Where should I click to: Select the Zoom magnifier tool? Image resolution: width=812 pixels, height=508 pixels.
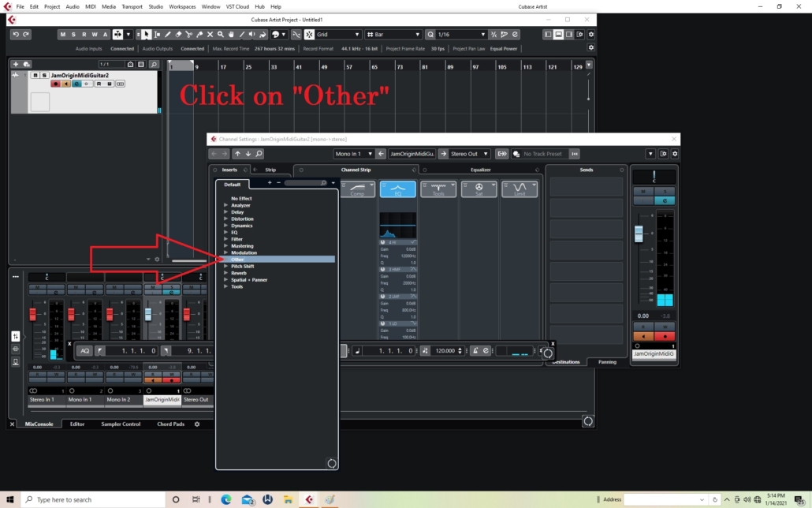pyautogui.click(x=221, y=34)
